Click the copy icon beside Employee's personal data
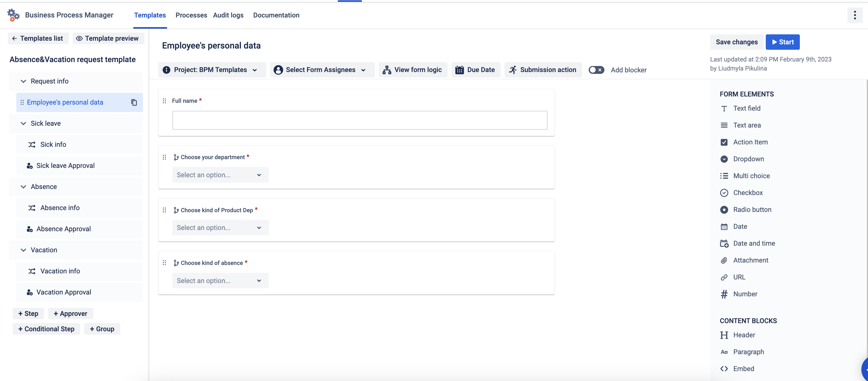868x381 pixels. (x=134, y=102)
